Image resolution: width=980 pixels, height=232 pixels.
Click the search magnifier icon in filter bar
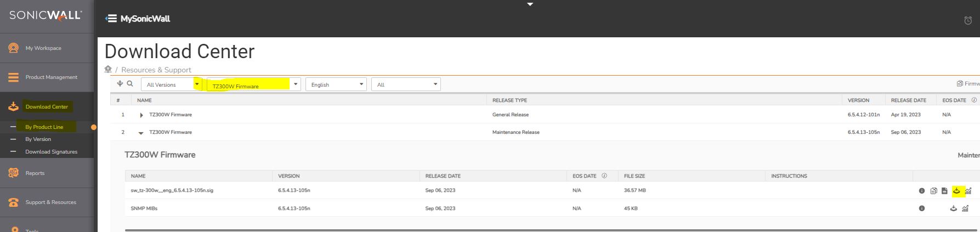pyautogui.click(x=130, y=84)
